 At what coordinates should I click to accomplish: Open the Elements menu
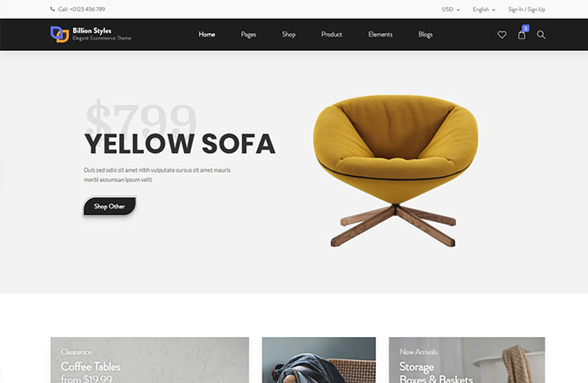coord(380,34)
